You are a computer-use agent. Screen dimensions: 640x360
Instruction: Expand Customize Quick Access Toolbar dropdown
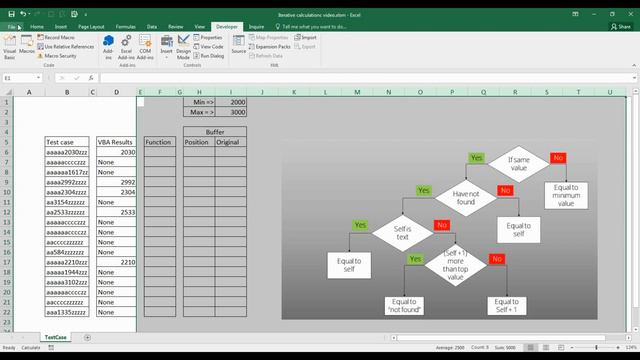point(86,15)
